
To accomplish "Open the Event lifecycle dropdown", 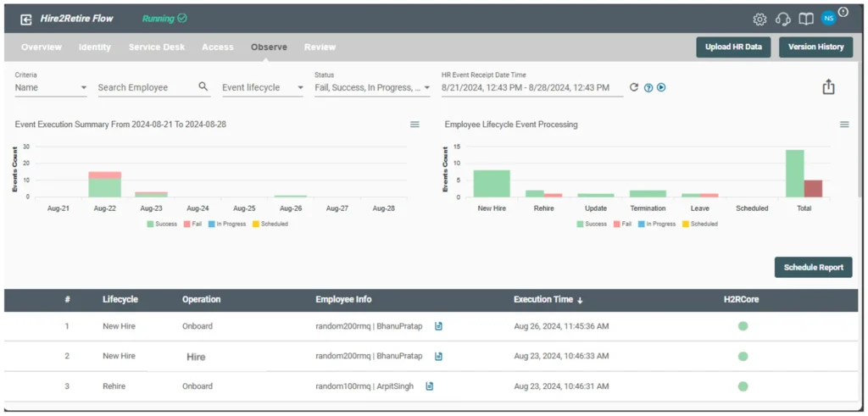I will 263,87.
